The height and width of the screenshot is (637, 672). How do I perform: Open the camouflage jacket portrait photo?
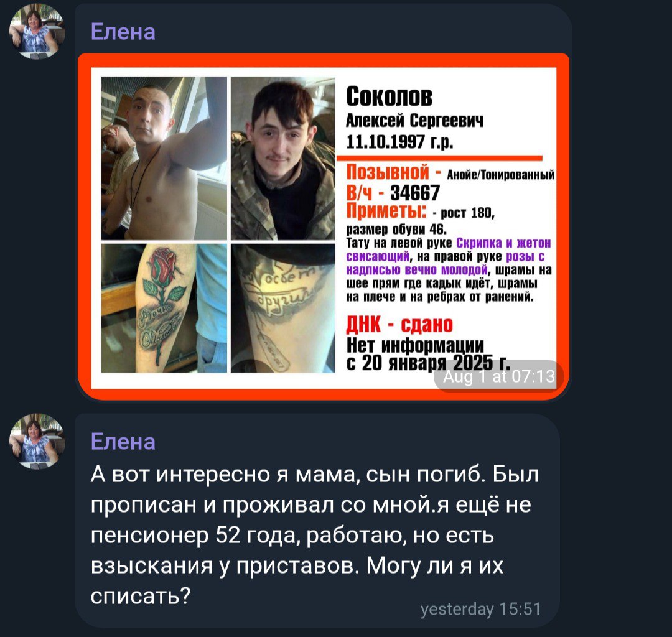(x=283, y=159)
